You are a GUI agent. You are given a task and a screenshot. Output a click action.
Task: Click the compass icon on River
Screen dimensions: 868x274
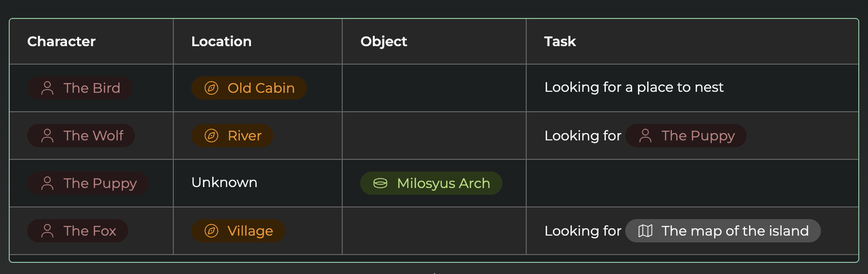[x=211, y=136]
